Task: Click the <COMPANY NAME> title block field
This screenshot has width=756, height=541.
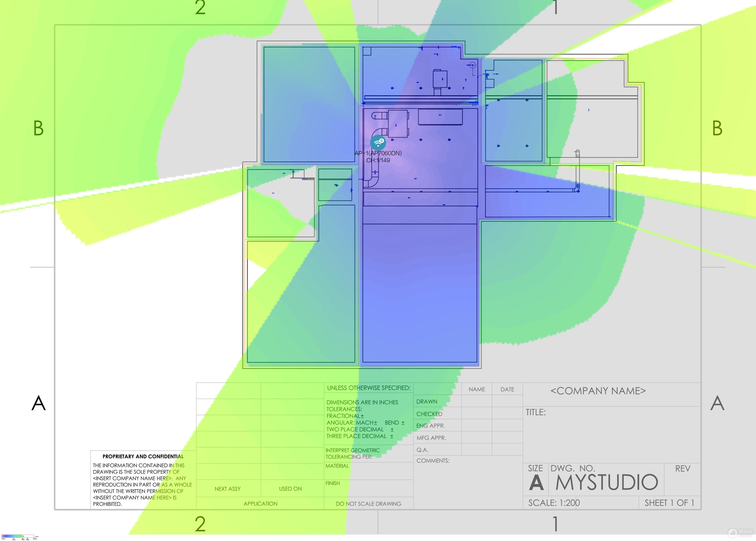Action: coord(598,391)
